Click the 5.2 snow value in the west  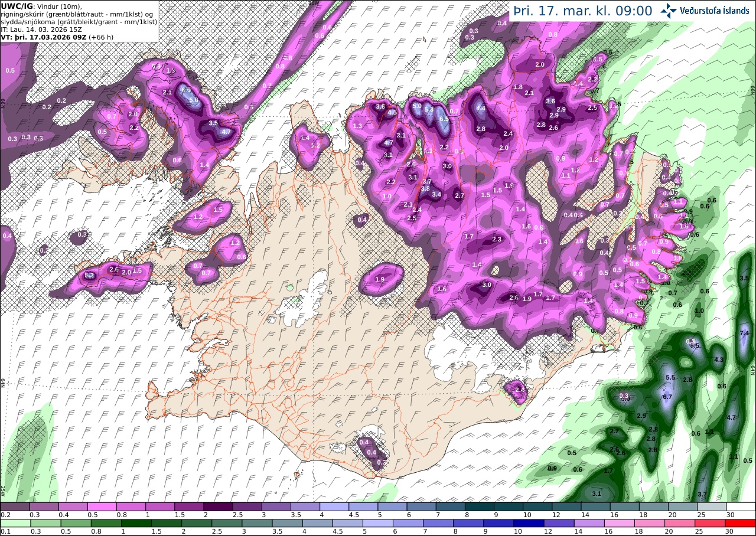point(90,275)
